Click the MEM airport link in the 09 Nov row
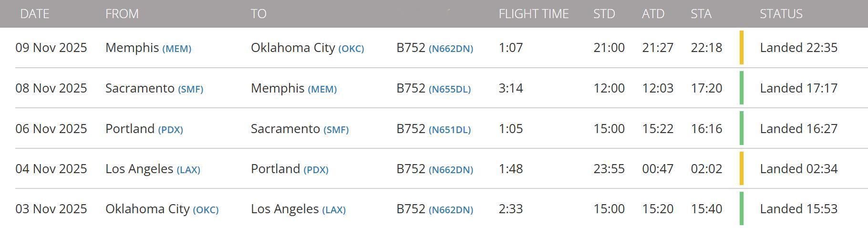868x228 pixels. (x=176, y=49)
